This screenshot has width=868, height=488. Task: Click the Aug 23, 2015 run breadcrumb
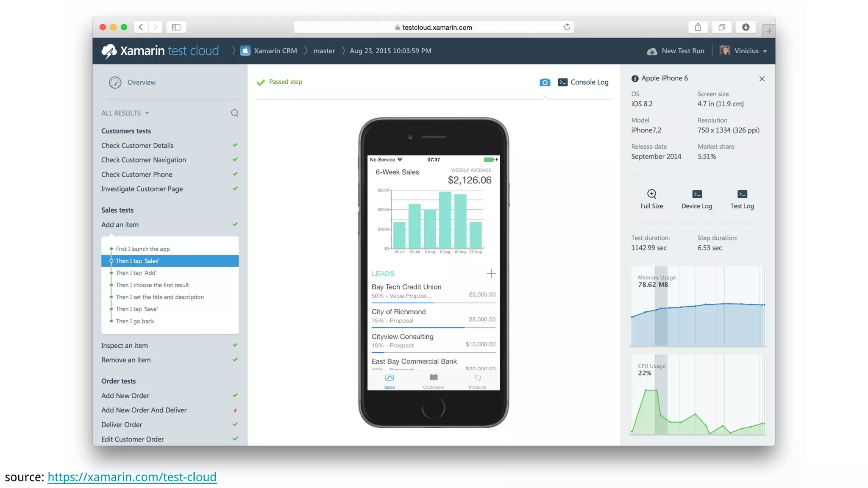click(x=390, y=51)
